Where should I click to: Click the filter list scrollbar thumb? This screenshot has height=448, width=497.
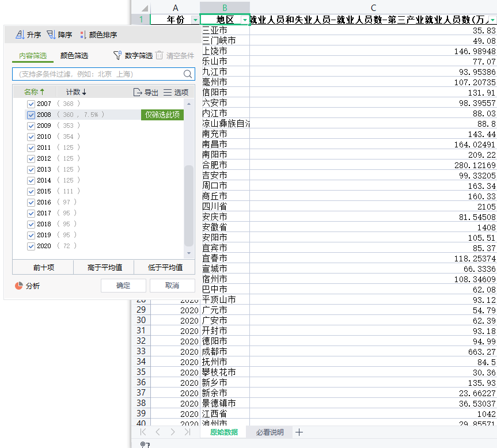point(189,206)
